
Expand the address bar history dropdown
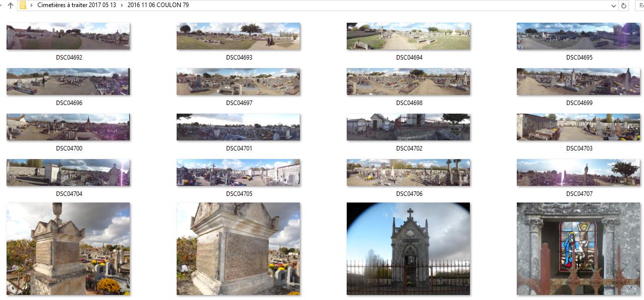[x=614, y=6]
